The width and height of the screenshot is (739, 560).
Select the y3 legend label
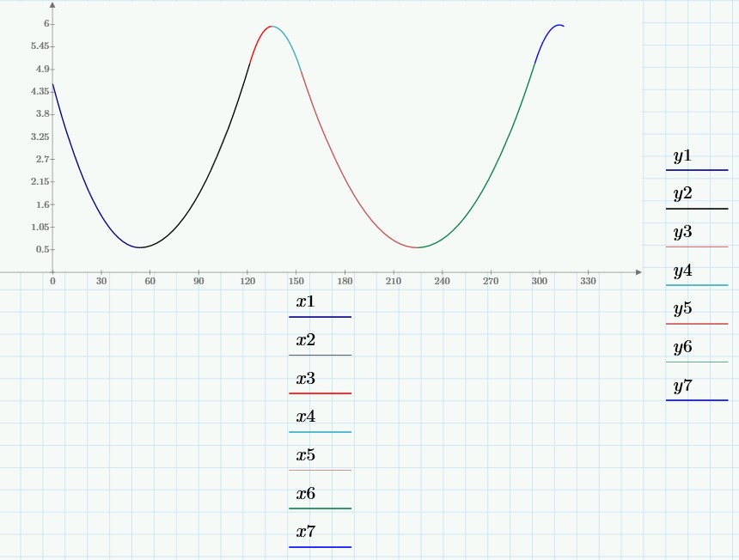(683, 231)
